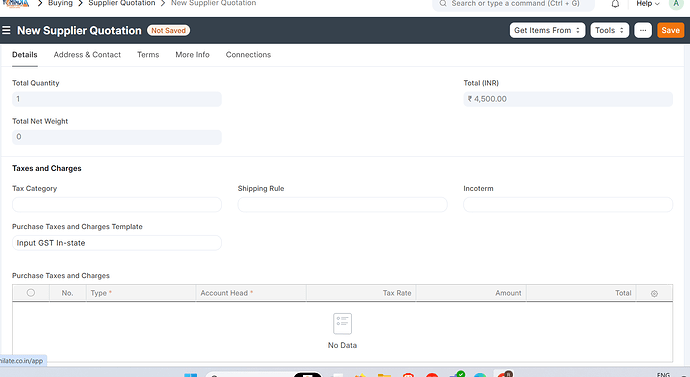The image size is (690, 377).
Task: Open the Terms tab
Action: click(x=148, y=55)
